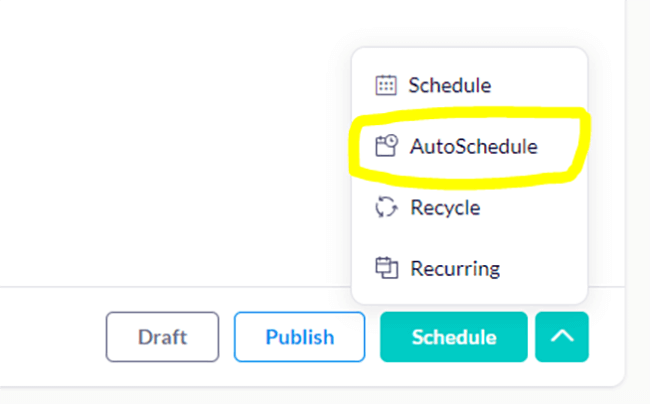Image resolution: width=650 pixels, height=404 pixels.
Task: Select the Recurring label in the menu
Action: 455,268
